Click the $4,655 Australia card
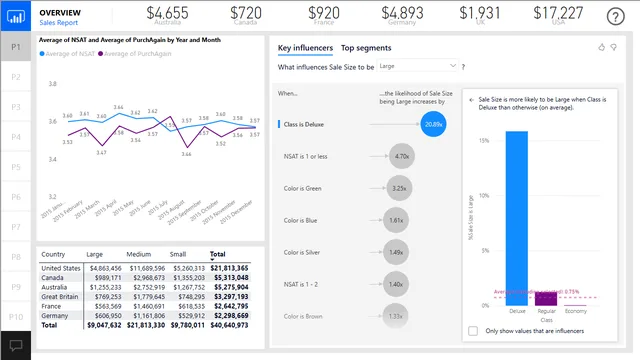 coord(167,16)
